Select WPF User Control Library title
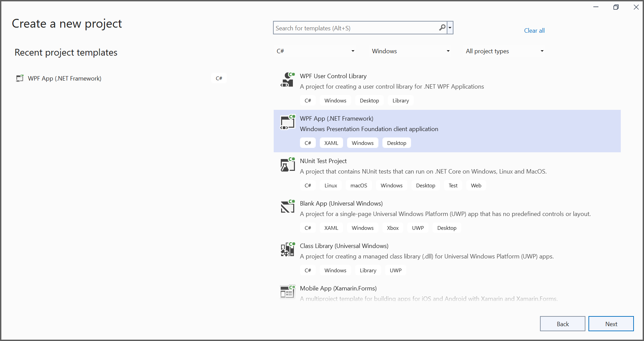This screenshot has height=341, width=644. [x=333, y=76]
